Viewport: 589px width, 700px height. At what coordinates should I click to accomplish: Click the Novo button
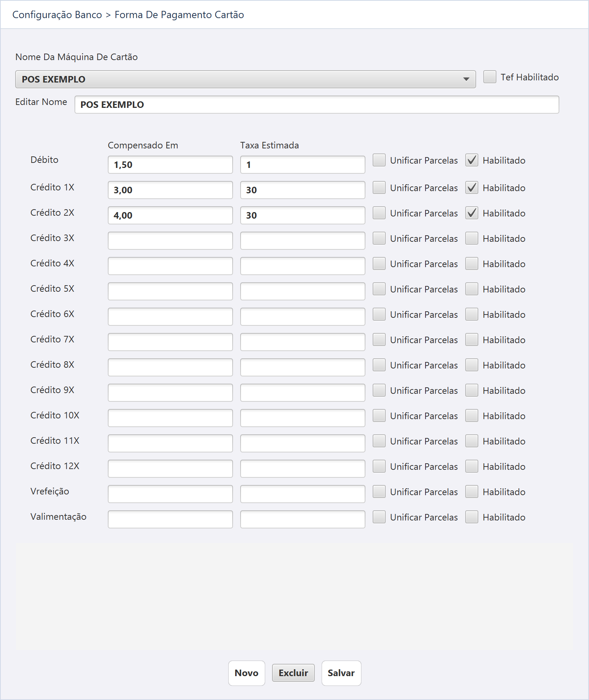click(x=246, y=673)
